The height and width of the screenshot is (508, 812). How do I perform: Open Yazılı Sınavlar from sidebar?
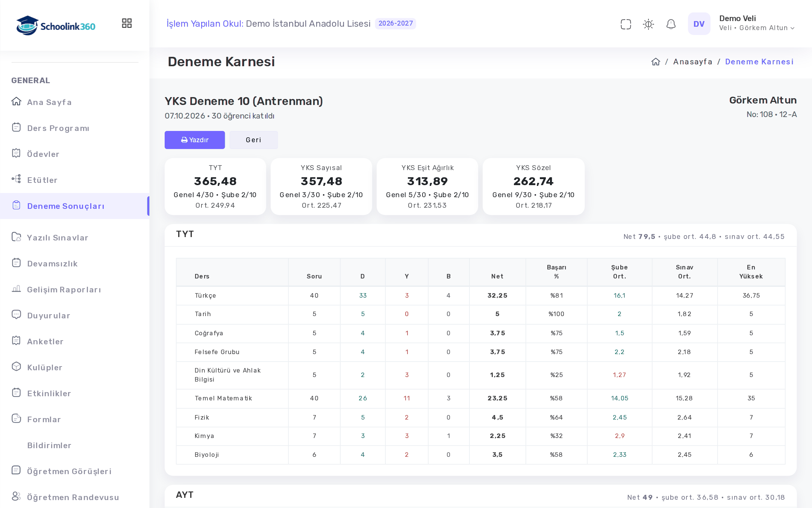(x=74, y=237)
